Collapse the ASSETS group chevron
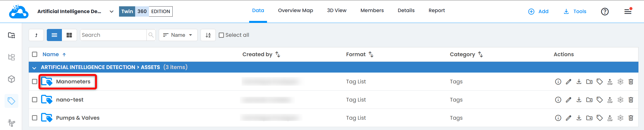 [x=34, y=68]
